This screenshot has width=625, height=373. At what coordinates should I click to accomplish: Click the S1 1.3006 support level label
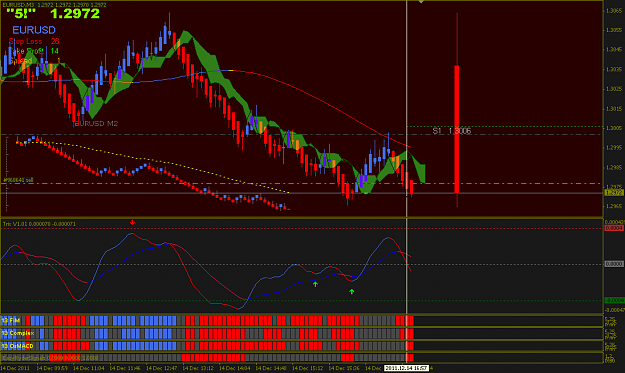click(452, 131)
